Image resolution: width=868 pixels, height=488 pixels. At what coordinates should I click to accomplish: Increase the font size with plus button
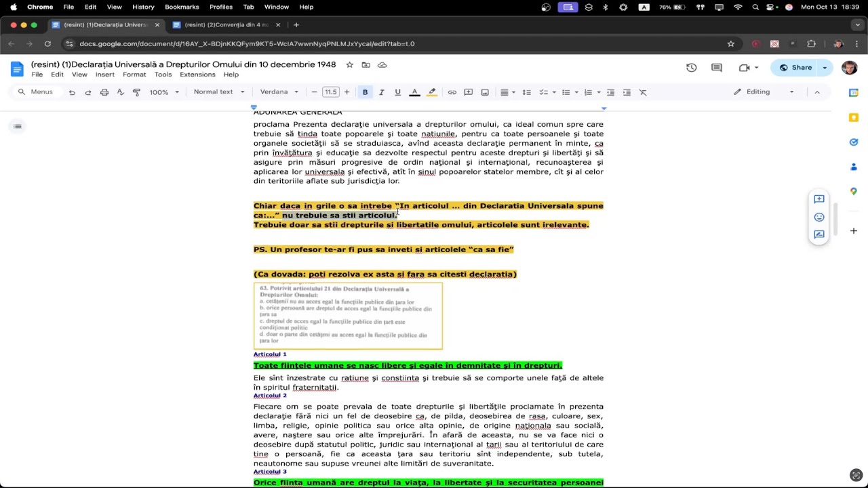click(x=347, y=92)
